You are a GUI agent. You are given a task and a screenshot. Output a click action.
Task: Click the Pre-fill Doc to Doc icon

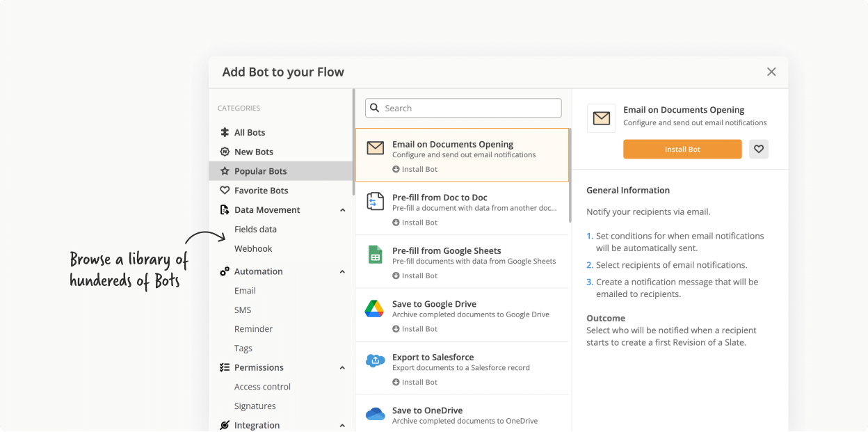tap(375, 202)
